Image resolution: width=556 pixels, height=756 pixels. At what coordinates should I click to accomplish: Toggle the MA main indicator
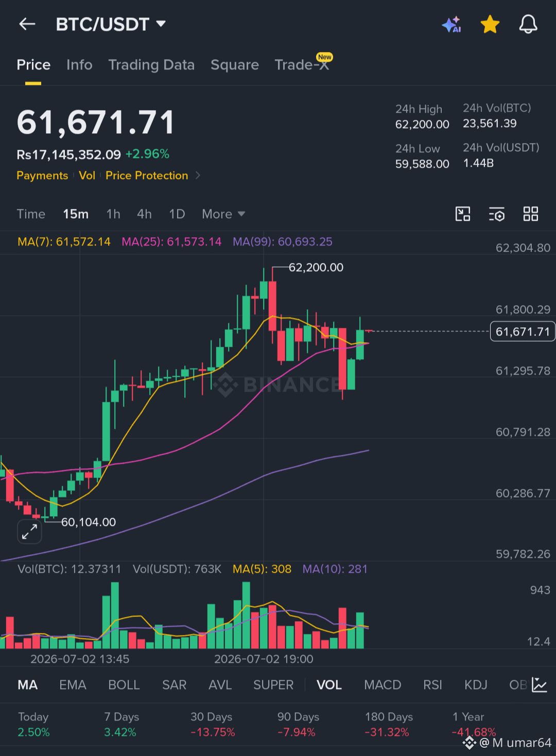(x=28, y=685)
